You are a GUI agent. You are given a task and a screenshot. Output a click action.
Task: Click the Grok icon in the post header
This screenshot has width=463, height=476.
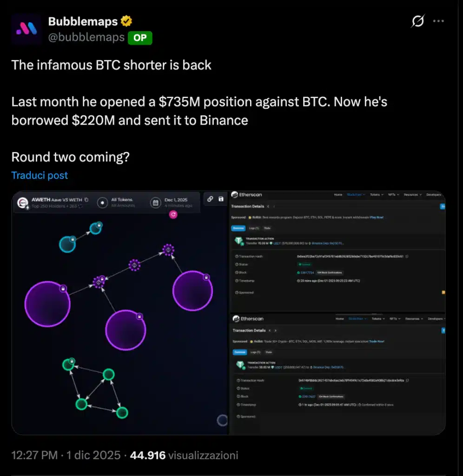[417, 21]
